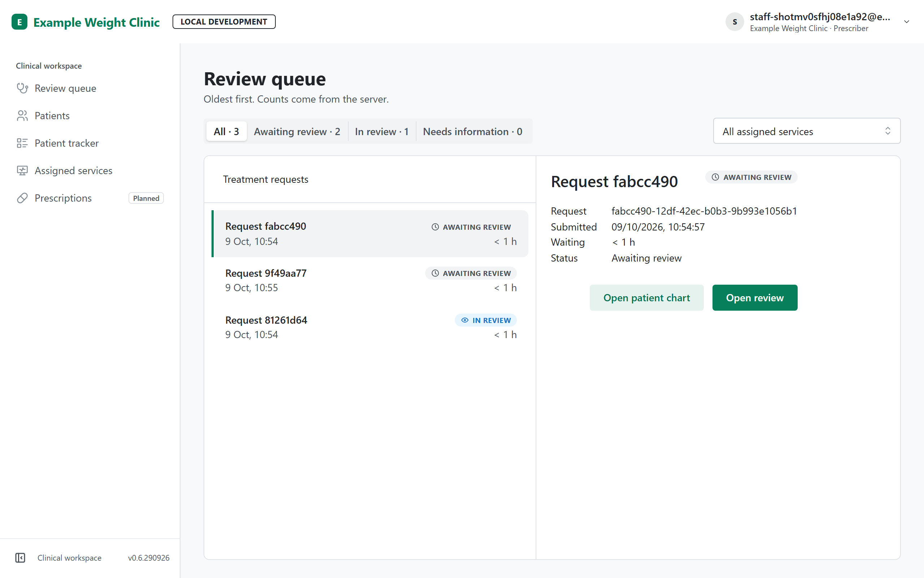Select Request fabcc490 in the list
Viewport: 924px width, 578px height.
[370, 234]
